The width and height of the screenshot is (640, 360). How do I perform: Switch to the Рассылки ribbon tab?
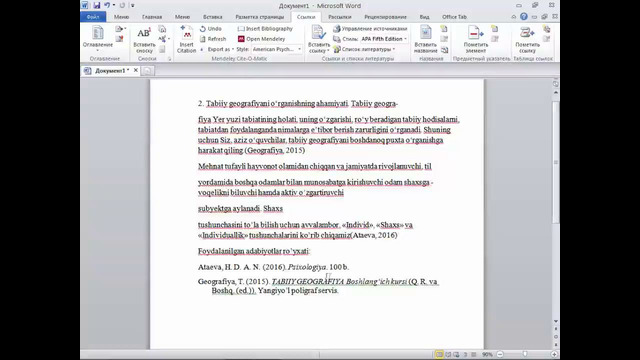coord(340,17)
